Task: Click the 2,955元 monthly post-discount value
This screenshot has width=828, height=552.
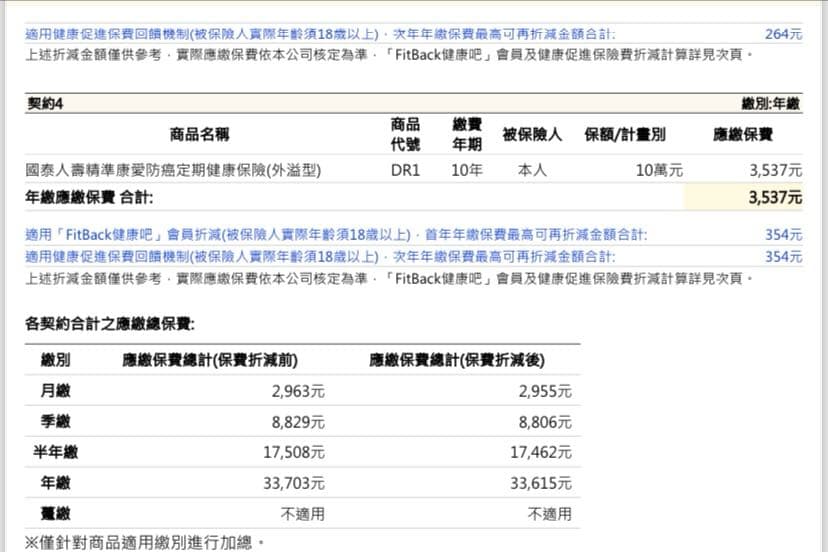Action: [545, 391]
